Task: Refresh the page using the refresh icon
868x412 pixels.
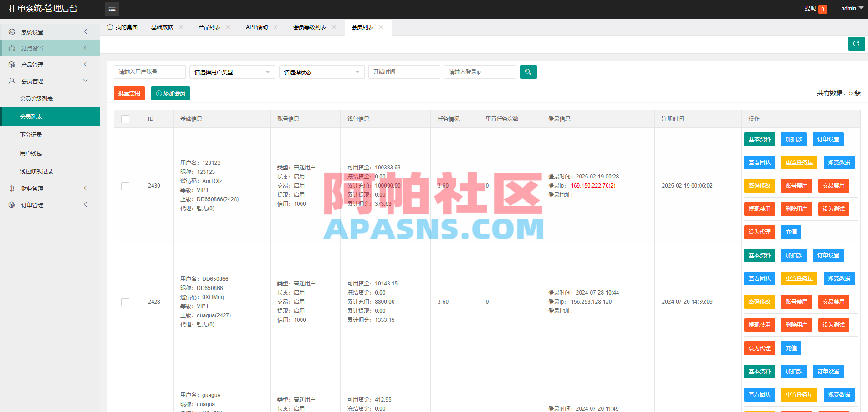Action: pyautogui.click(x=856, y=44)
